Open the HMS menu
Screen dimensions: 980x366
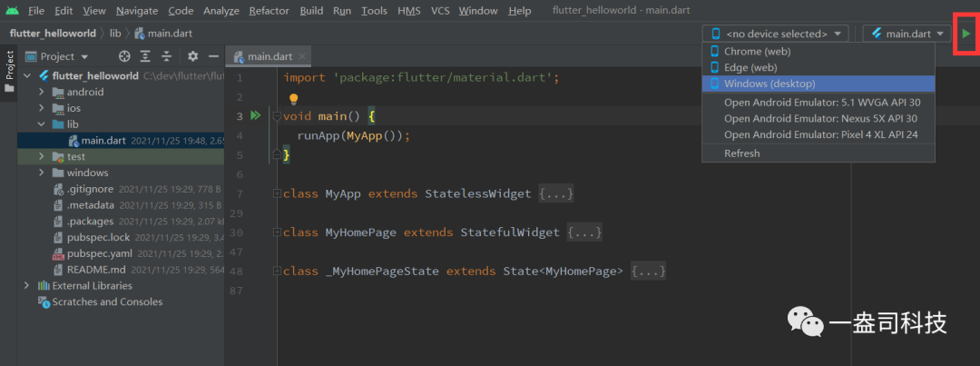[409, 11]
